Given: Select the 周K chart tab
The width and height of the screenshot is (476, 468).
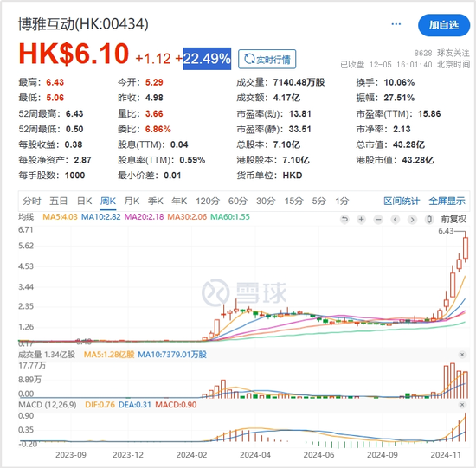Looking at the screenshot, I should (108, 201).
